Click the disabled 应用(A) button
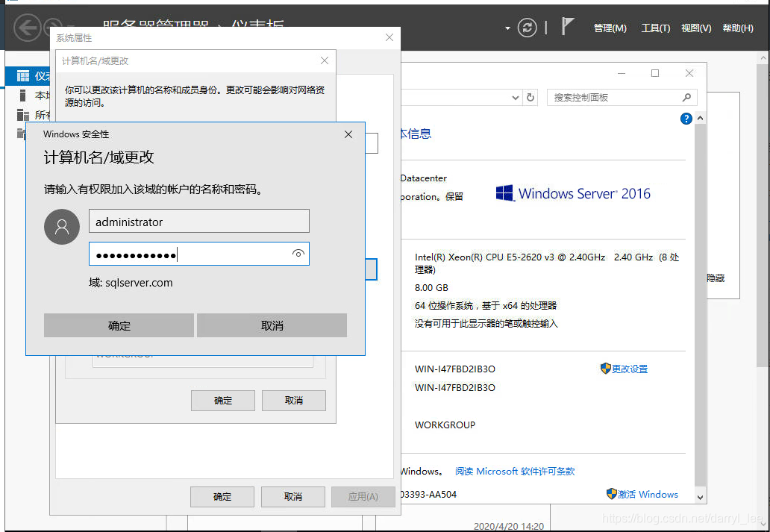Screen dimensions: 770x532 (363, 497)
